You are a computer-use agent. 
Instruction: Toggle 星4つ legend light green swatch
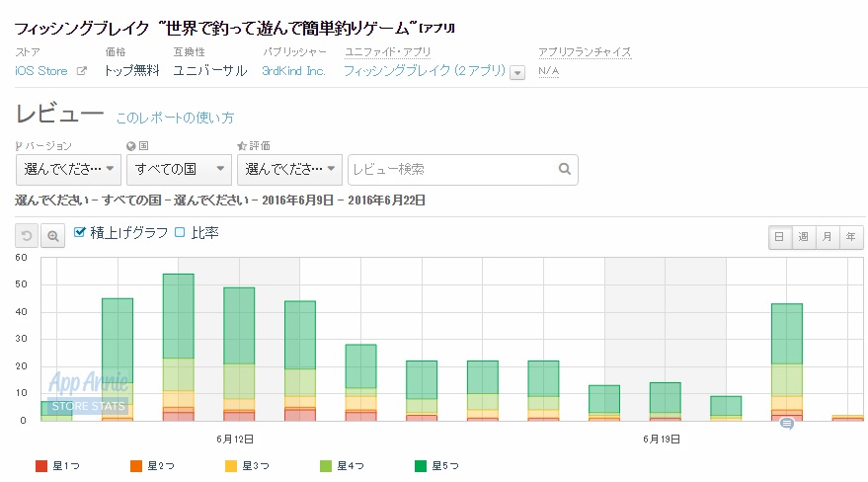coord(326,466)
